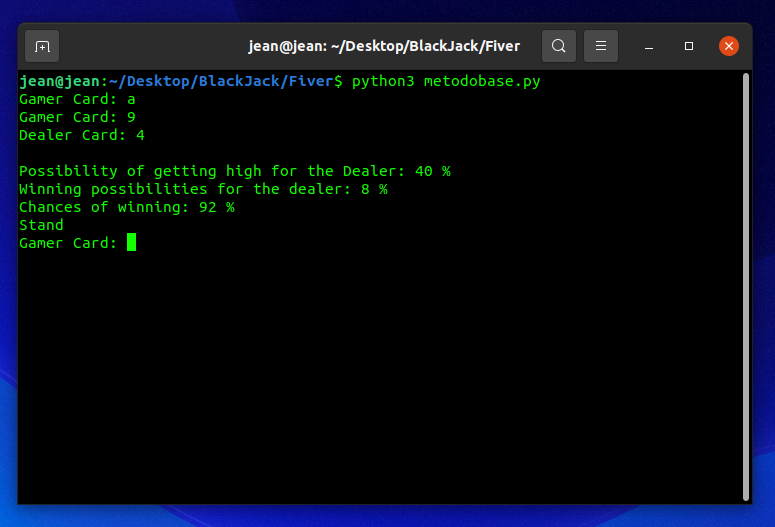Click the 'Stand' recommendation text
Viewport: 775px width, 527px height.
click(x=41, y=225)
